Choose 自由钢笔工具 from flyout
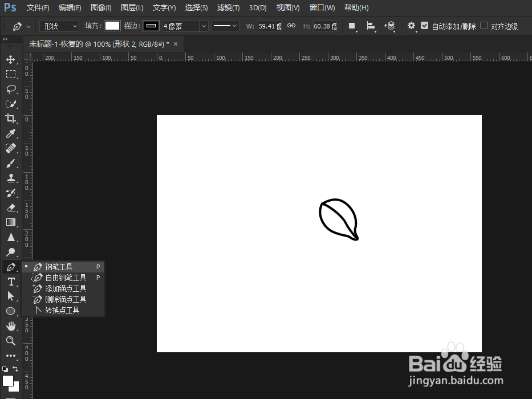Viewport: 532px width, 399px height. (x=63, y=278)
